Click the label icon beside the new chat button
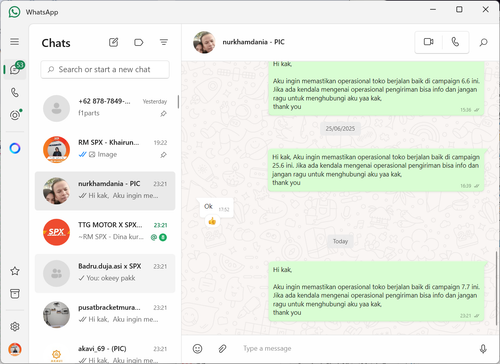 [138, 42]
